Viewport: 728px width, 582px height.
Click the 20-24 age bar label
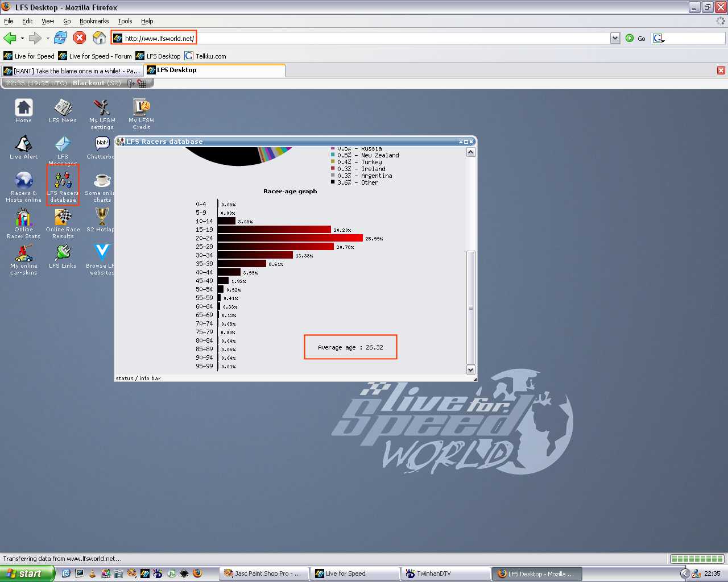click(x=204, y=238)
